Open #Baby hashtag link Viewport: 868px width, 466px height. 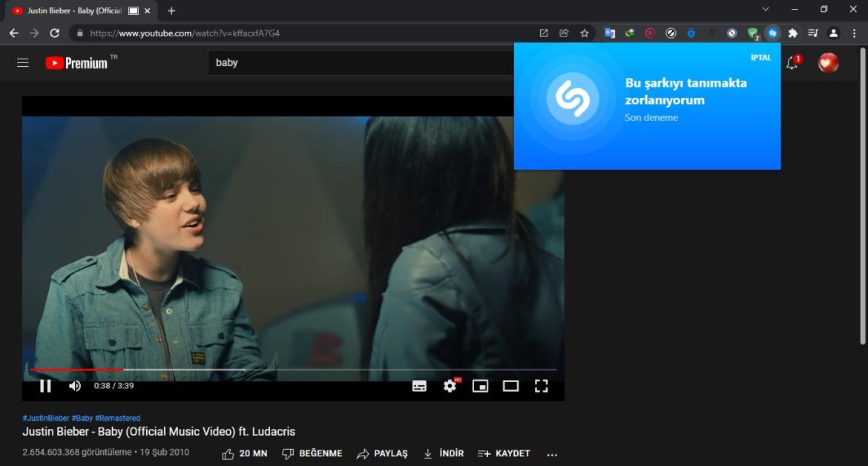click(x=82, y=418)
